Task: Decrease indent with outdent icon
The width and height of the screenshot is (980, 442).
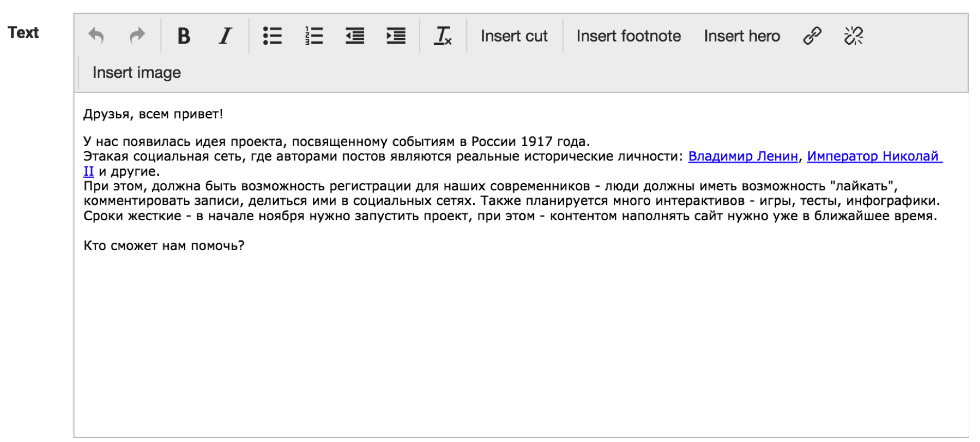Action: pyautogui.click(x=355, y=36)
